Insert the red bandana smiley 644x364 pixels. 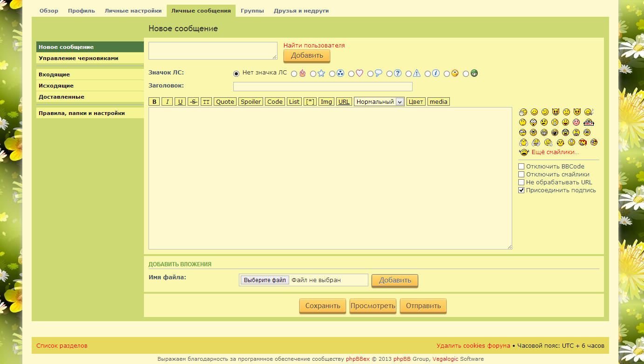tap(583, 142)
